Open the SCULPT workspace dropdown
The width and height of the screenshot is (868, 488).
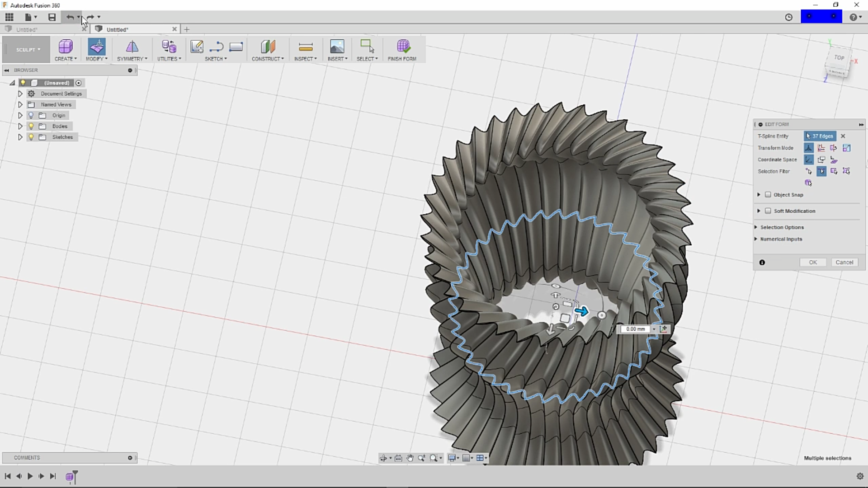(28, 50)
